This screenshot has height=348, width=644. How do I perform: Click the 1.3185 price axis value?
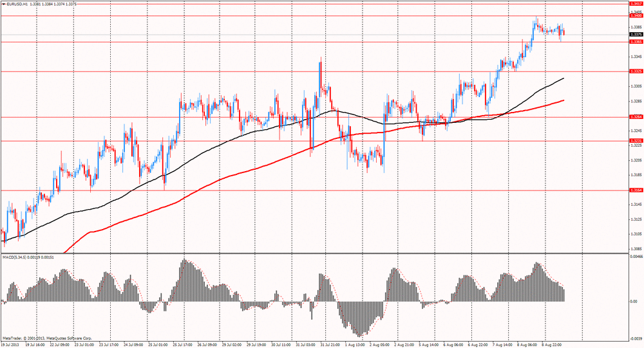click(636, 175)
